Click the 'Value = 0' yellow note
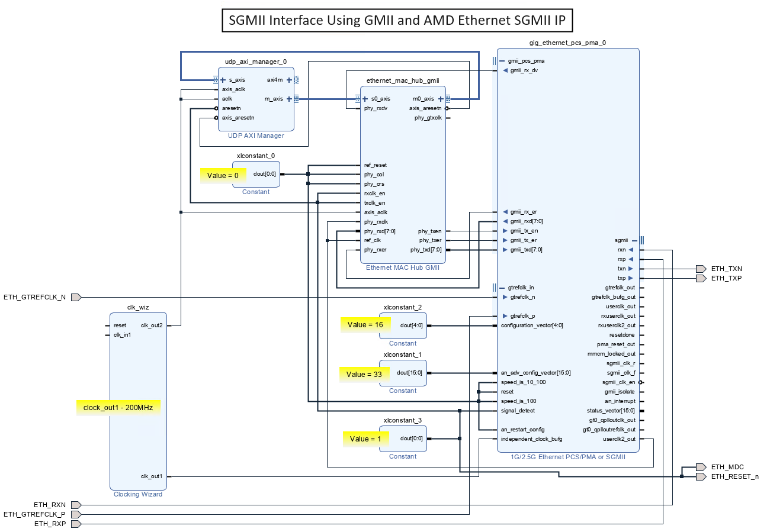The width and height of the screenshot is (770, 532). click(223, 175)
